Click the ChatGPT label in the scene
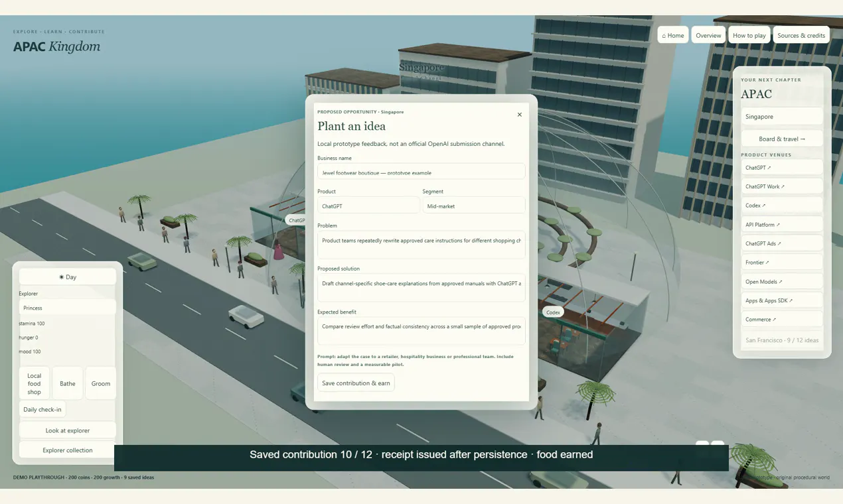Screen dimensions: 843x504 [296, 220]
